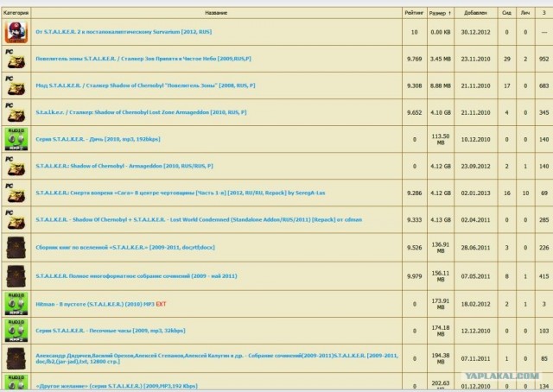Click the seeders count 29

(x=507, y=59)
